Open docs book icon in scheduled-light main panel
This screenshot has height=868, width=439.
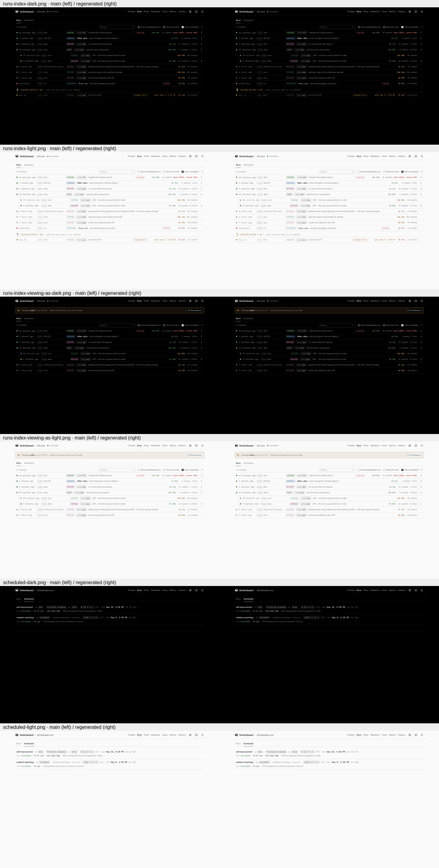[196, 735]
